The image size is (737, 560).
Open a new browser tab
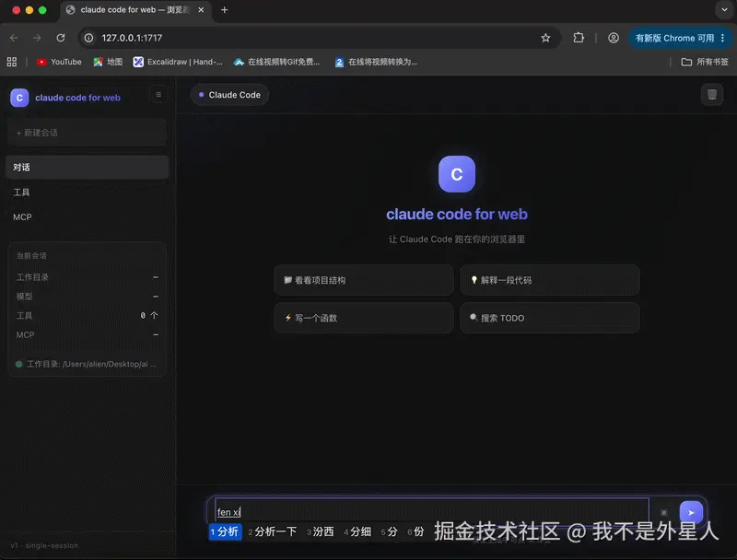pyautogui.click(x=224, y=10)
